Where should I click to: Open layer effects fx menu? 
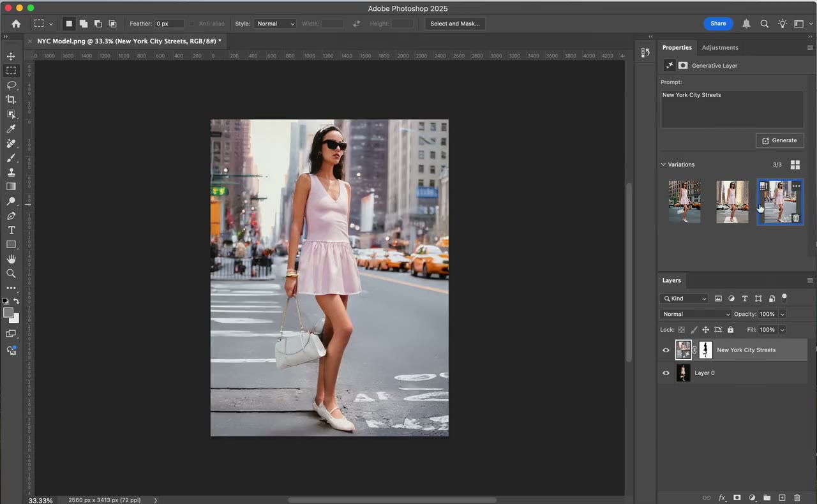[722, 498]
